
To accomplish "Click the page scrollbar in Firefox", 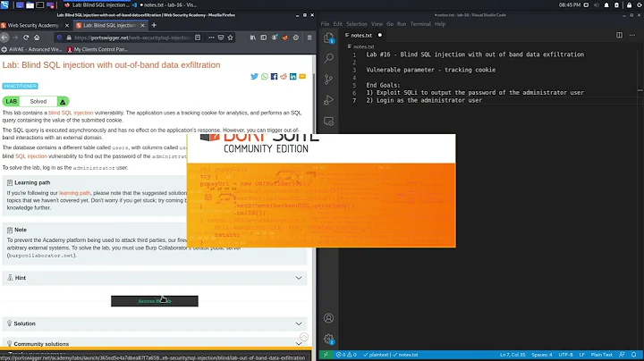I will click(314, 103).
